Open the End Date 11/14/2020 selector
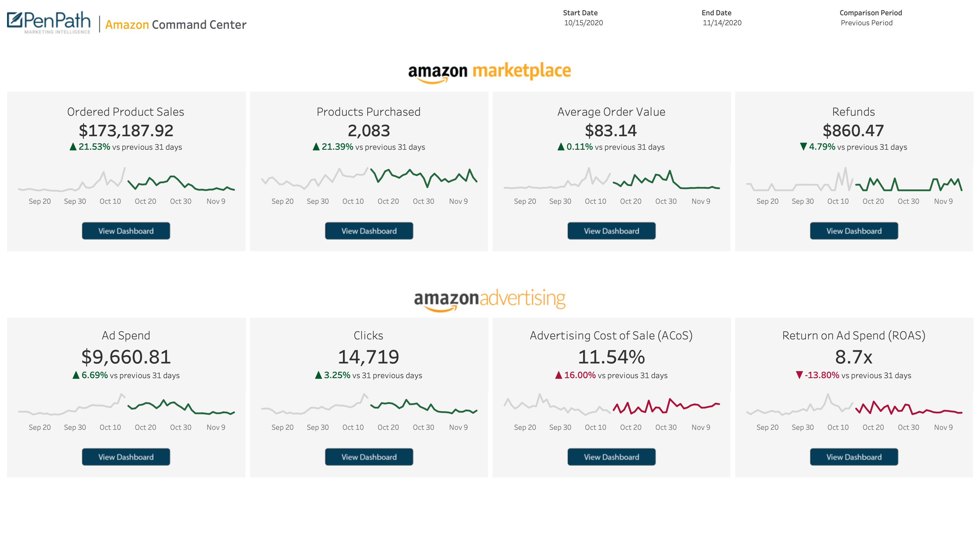Viewport: 980px width, 549px height. [722, 23]
